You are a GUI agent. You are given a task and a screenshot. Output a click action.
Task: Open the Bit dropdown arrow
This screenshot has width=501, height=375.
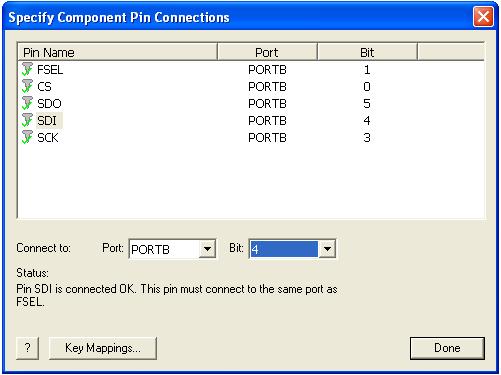tap(327, 249)
